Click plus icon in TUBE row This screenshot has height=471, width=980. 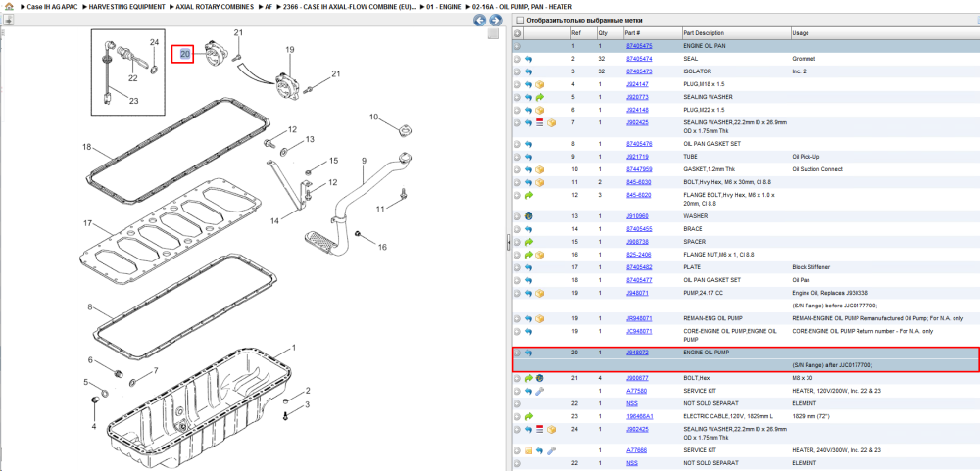[x=517, y=157]
